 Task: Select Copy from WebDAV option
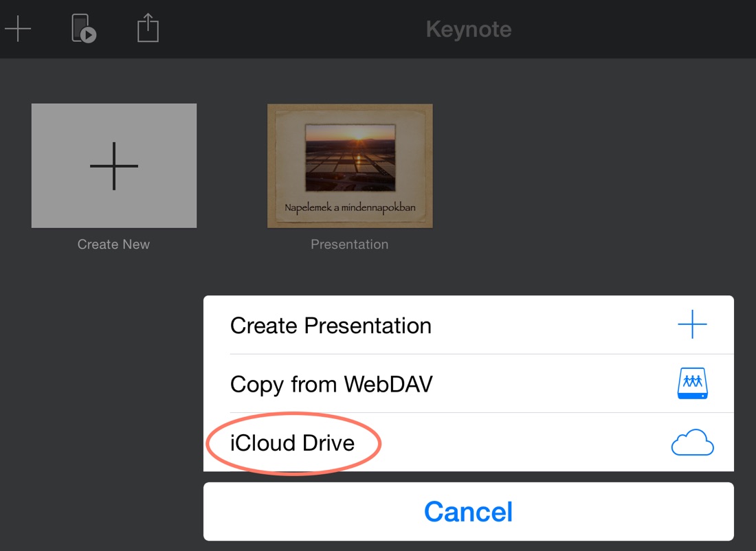[469, 384]
